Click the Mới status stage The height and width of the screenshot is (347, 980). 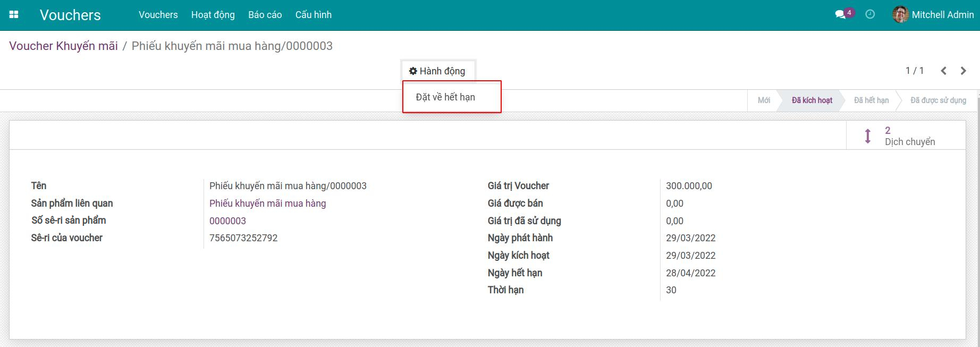[764, 100]
